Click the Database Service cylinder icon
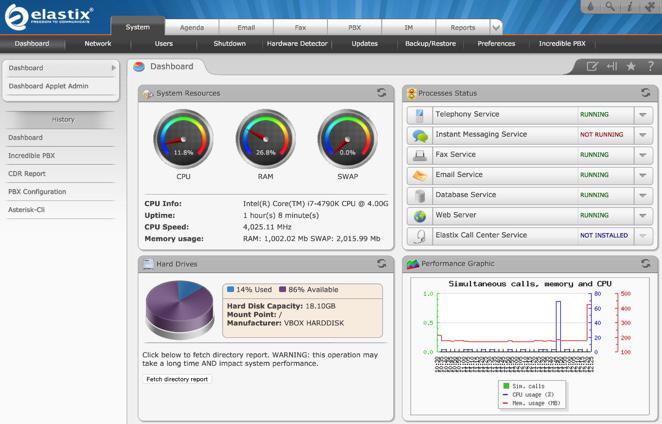Image resolution: width=662 pixels, height=424 pixels. [x=420, y=196]
